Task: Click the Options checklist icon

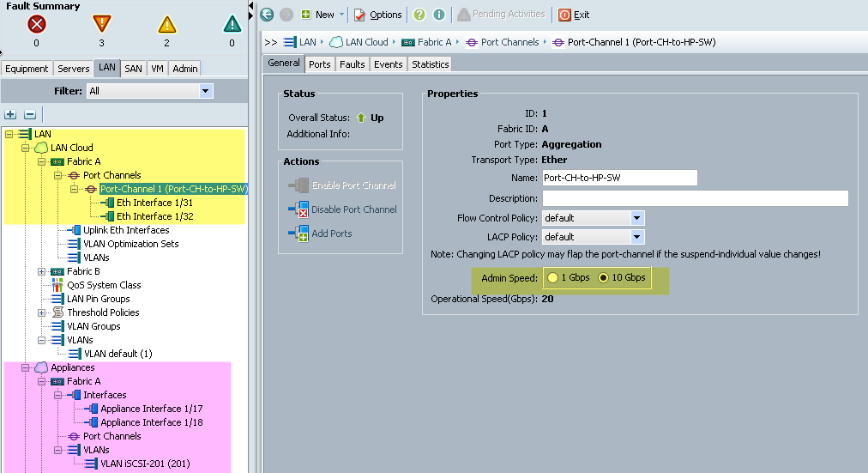Action: pyautogui.click(x=360, y=15)
